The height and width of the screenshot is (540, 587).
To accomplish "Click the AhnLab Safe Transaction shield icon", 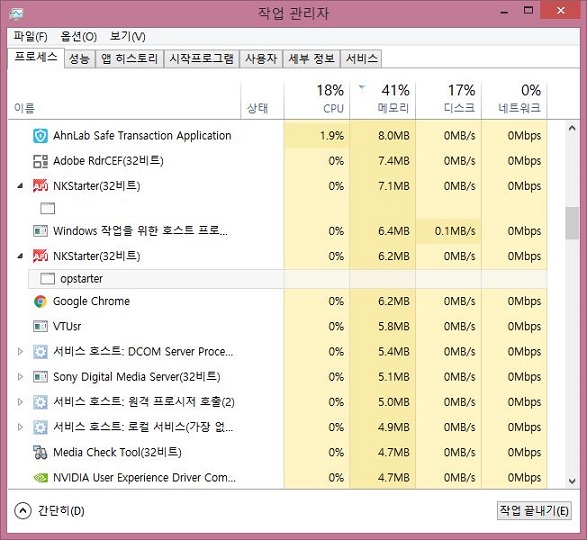I will (x=40, y=136).
